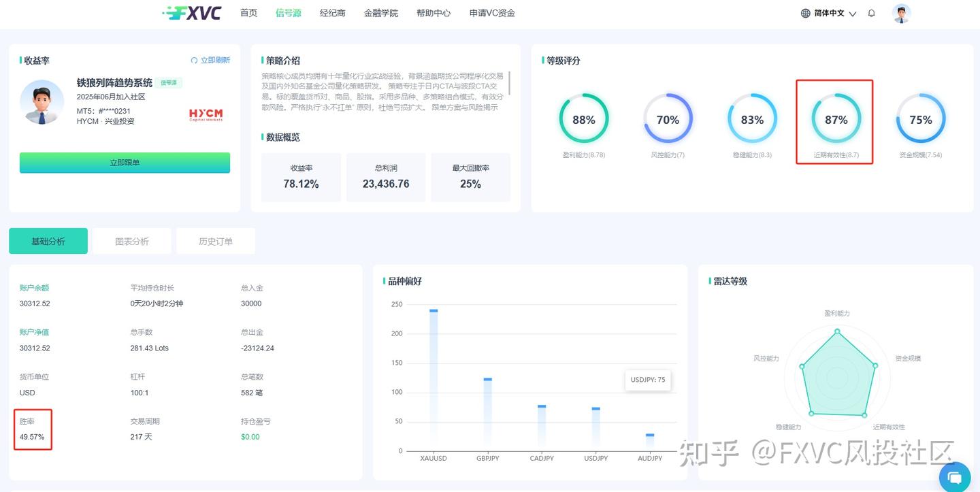Screen dimensions: 980x492
Task: Navigate to 首页 in the top menu
Action: click(248, 12)
